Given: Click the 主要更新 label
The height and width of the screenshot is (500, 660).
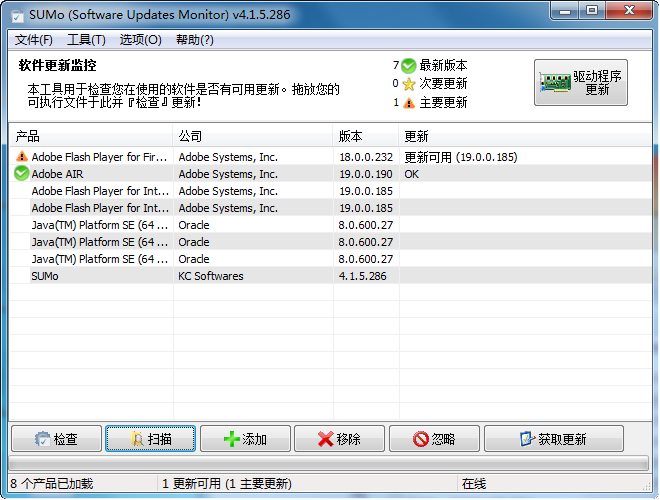Looking at the screenshot, I should 443,102.
